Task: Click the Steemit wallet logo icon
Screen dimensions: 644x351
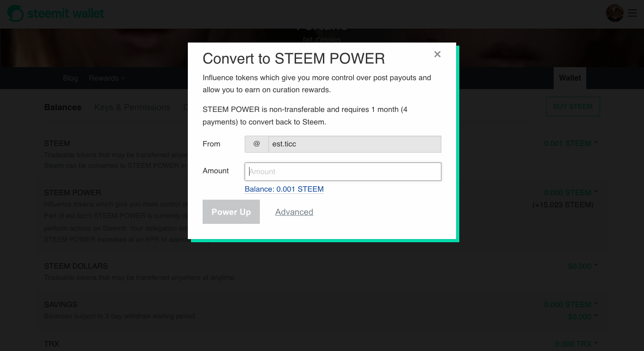Action: [15, 13]
